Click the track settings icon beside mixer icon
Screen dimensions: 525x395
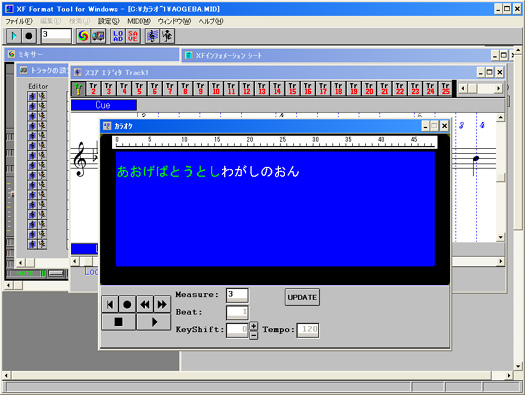[x=98, y=36]
